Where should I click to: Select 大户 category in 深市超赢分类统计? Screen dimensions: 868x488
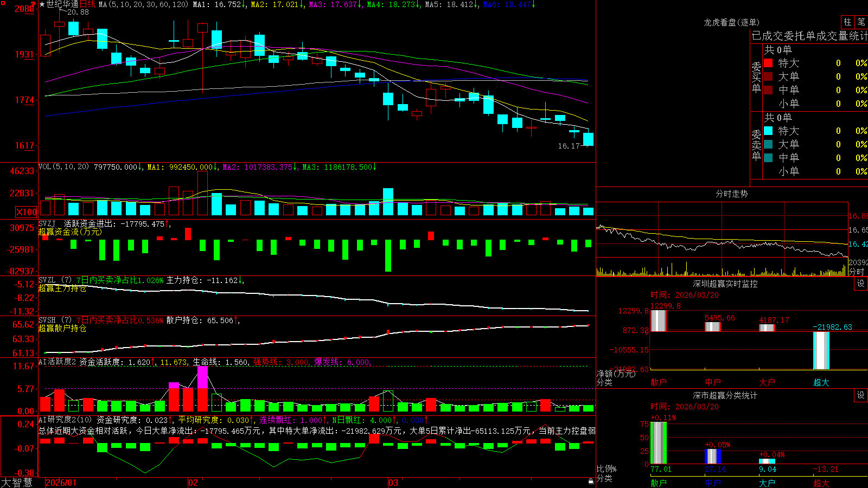point(767,483)
